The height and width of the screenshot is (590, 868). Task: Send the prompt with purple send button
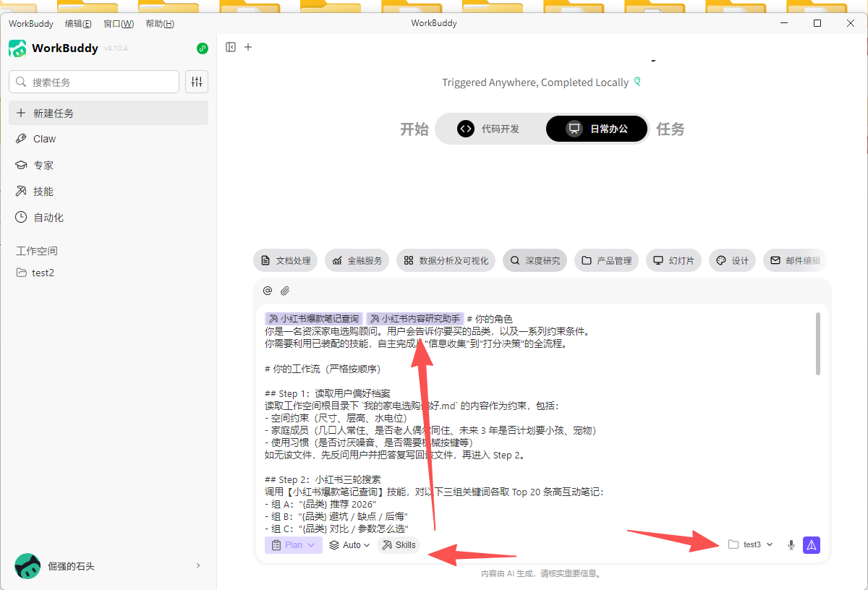pos(812,545)
